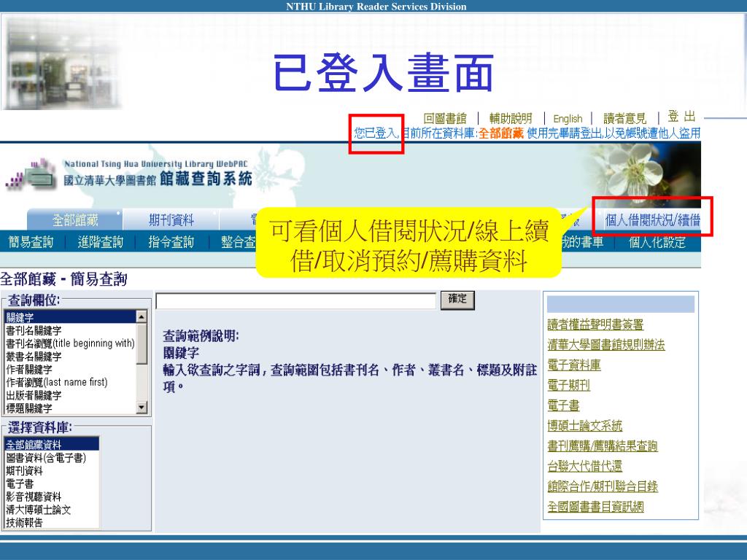Click query field list scroll-up arrow
The image size is (747, 560).
(142, 316)
